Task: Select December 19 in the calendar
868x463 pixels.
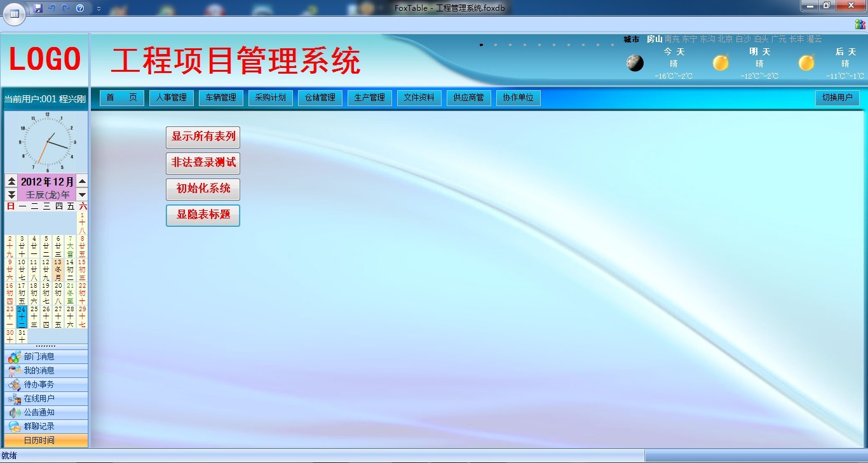Action: [x=46, y=293]
